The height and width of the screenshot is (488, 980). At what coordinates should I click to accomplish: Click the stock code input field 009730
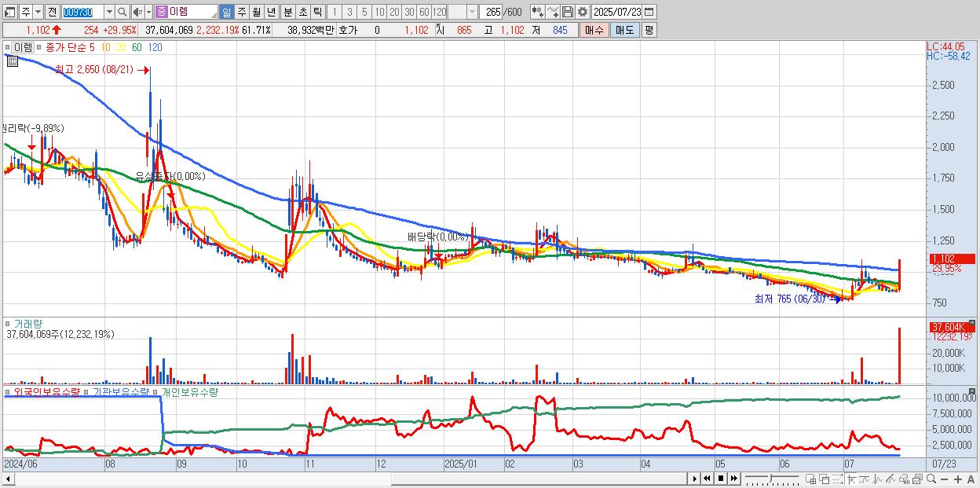tap(82, 12)
